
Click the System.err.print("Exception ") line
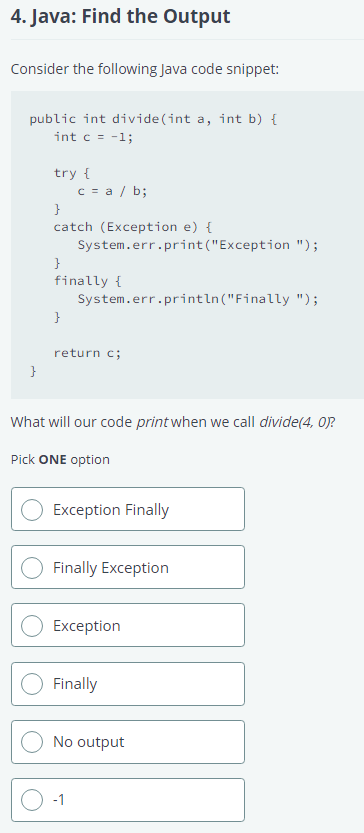[x=198, y=245]
